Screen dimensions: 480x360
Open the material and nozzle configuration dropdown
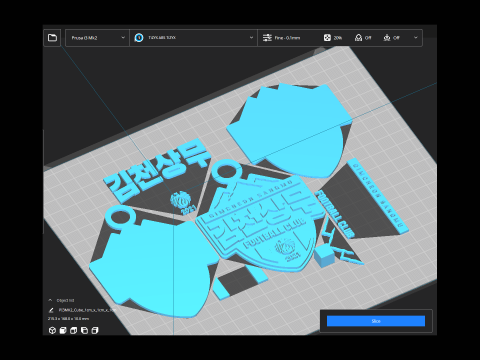(x=193, y=38)
